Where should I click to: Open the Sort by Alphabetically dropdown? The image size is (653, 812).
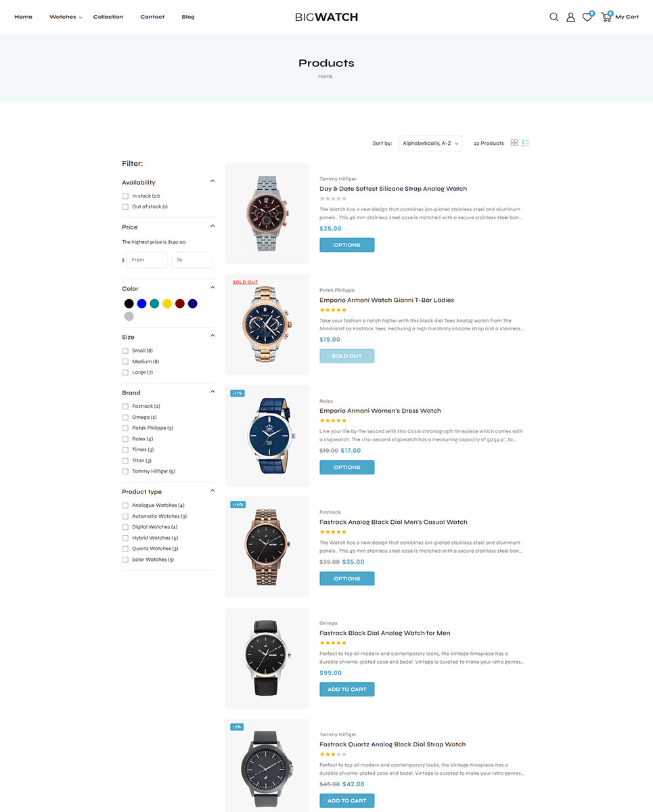tap(430, 143)
